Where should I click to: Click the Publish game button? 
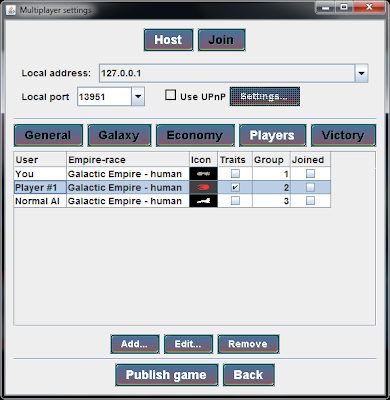167,375
